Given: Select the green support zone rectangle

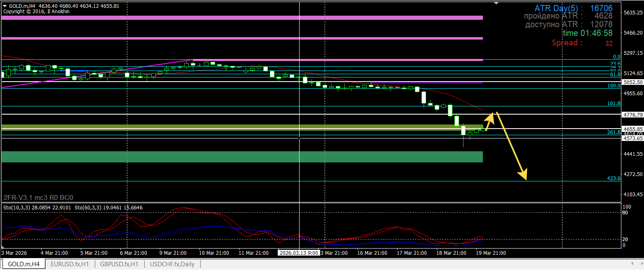Looking at the screenshot, I should (247, 156).
